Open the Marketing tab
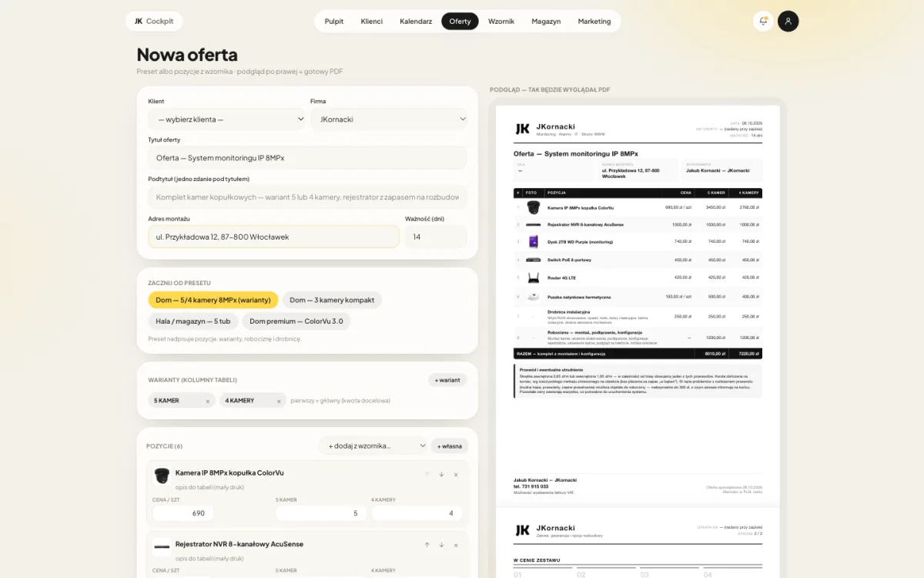924x578 pixels. (594, 22)
